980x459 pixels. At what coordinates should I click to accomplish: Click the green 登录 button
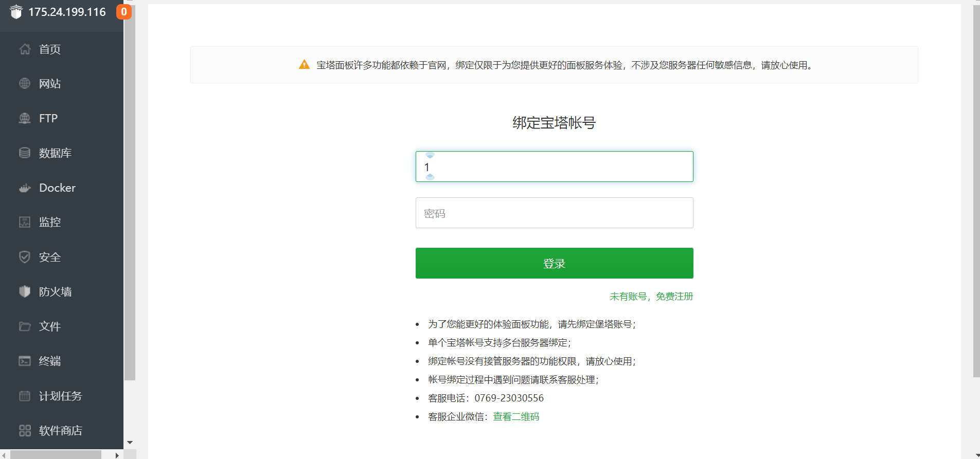tap(554, 263)
